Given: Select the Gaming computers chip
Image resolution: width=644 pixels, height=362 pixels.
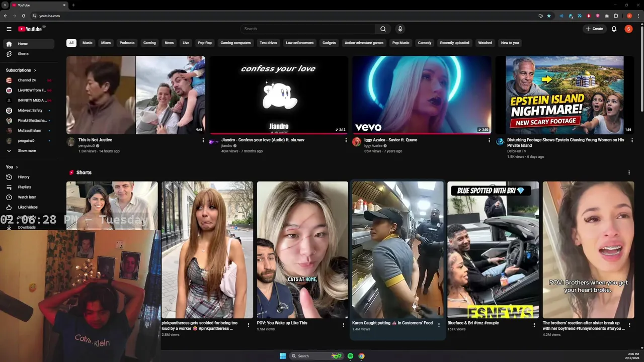Looking at the screenshot, I should pyautogui.click(x=235, y=43).
